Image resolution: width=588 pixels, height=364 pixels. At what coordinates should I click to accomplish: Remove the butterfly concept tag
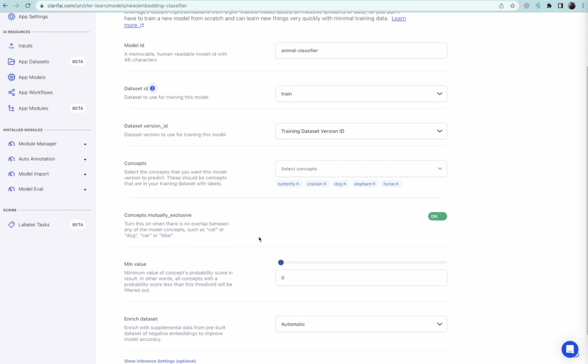coord(298,184)
